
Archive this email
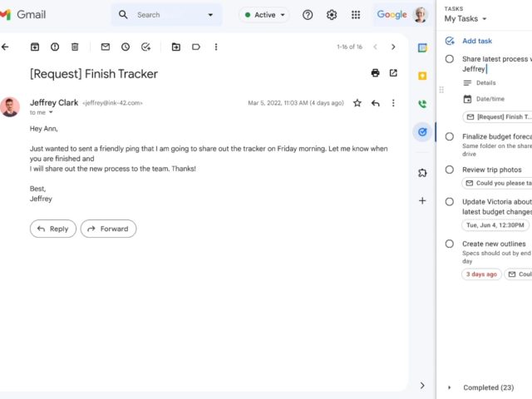coord(35,47)
